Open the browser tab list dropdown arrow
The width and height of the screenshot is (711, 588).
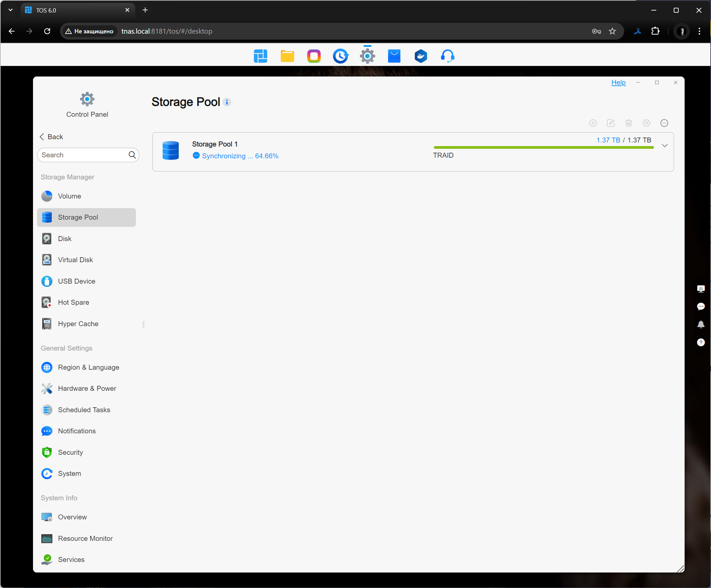click(11, 10)
